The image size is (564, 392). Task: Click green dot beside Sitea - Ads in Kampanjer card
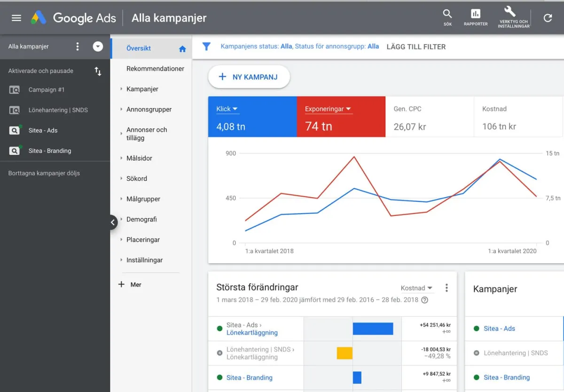477,329
